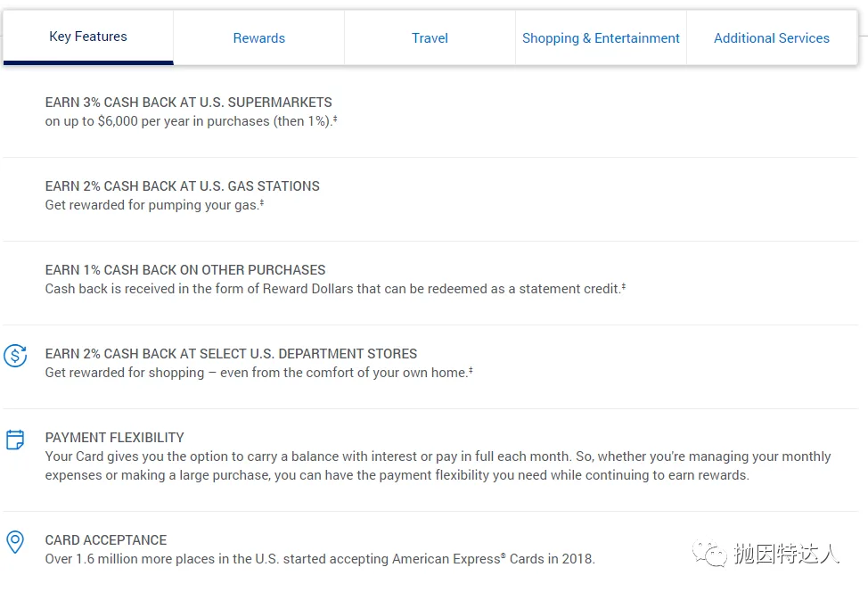Open footnote after 'statement credit' text

click(x=623, y=286)
